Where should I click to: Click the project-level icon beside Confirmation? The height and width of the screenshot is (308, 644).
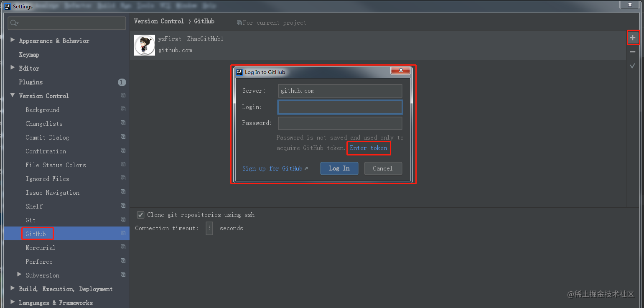point(123,150)
